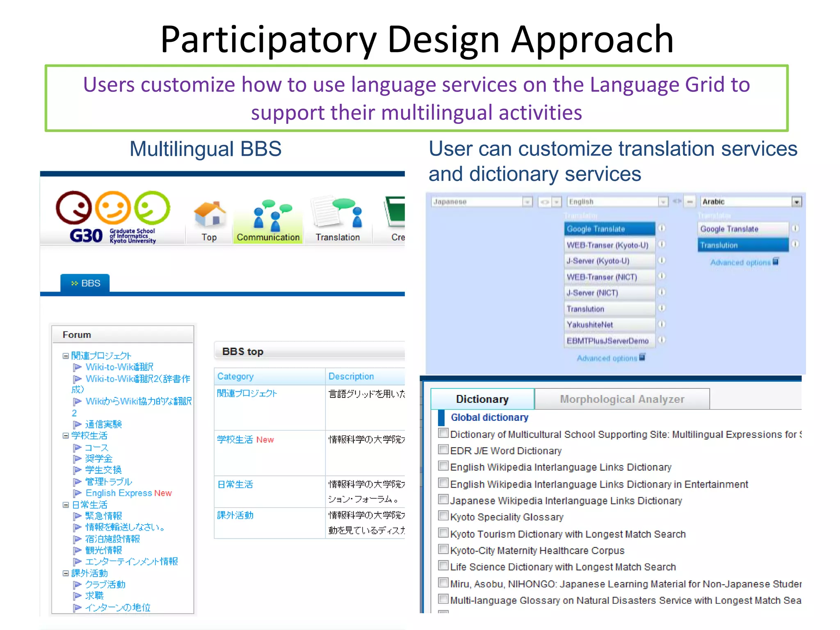Click info icon beside Arabic Translution
Viewport: 840px width, 630px height.
click(794, 244)
